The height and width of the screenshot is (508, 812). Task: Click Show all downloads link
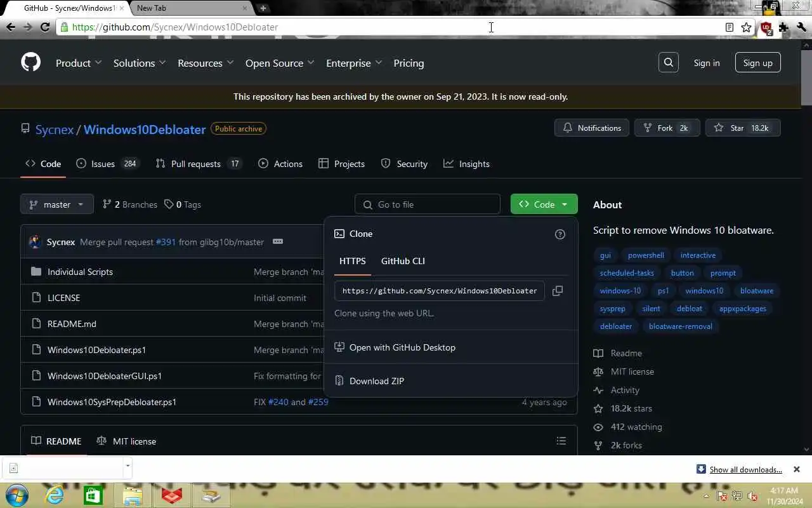pyautogui.click(x=745, y=470)
